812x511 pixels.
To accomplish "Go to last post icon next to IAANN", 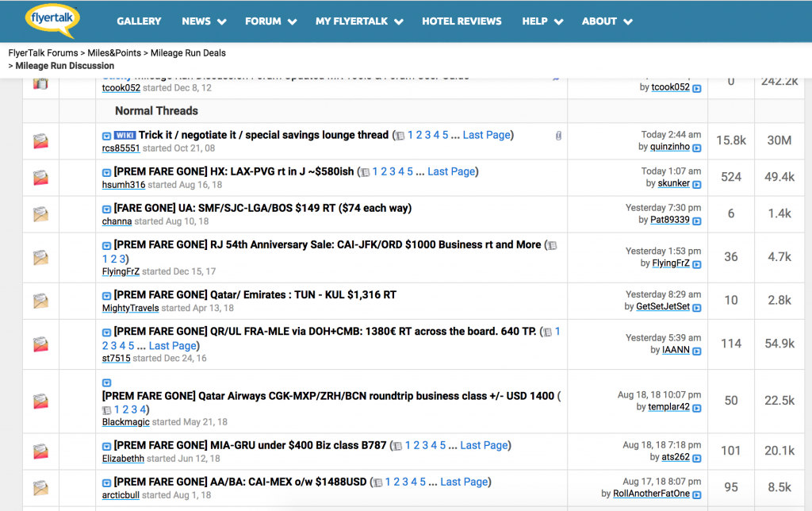I will [697, 352].
